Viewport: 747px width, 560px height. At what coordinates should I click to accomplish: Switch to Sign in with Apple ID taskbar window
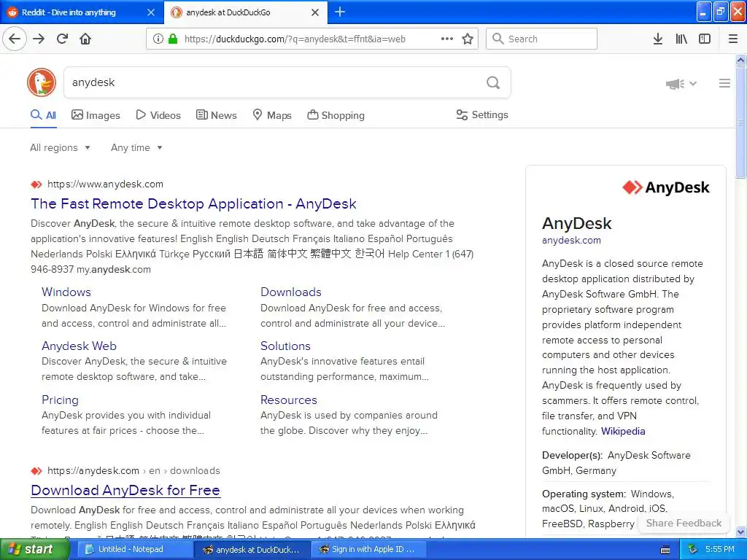pyautogui.click(x=368, y=550)
